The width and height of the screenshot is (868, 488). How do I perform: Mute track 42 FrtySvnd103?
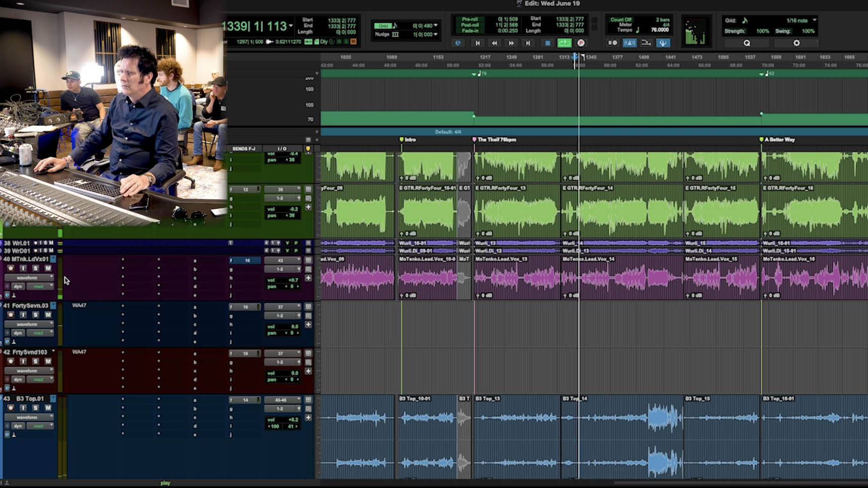[x=48, y=361]
